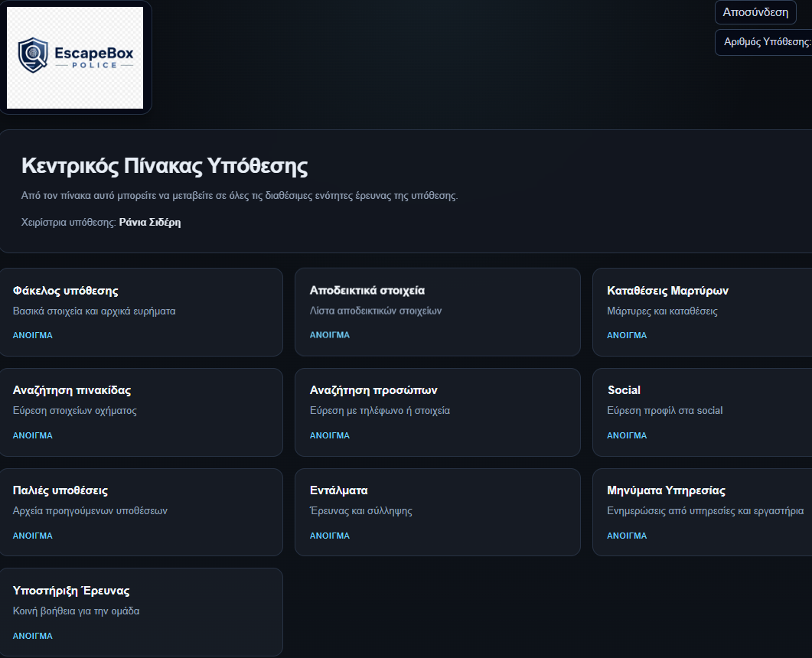This screenshot has width=812, height=658.
Task: Click description Εύρεση με τηλέφωνο ή στοιχεία
Action: pos(380,411)
